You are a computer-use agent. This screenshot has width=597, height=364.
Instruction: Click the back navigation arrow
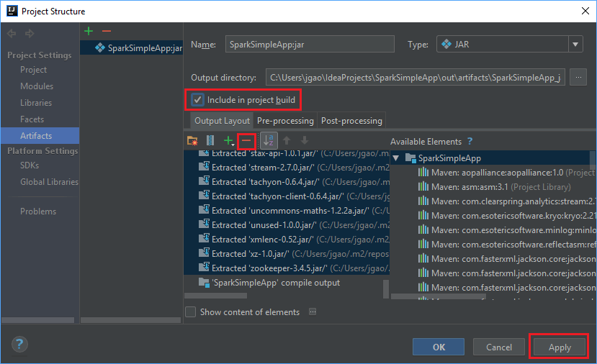pyautogui.click(x=12, y=34)
